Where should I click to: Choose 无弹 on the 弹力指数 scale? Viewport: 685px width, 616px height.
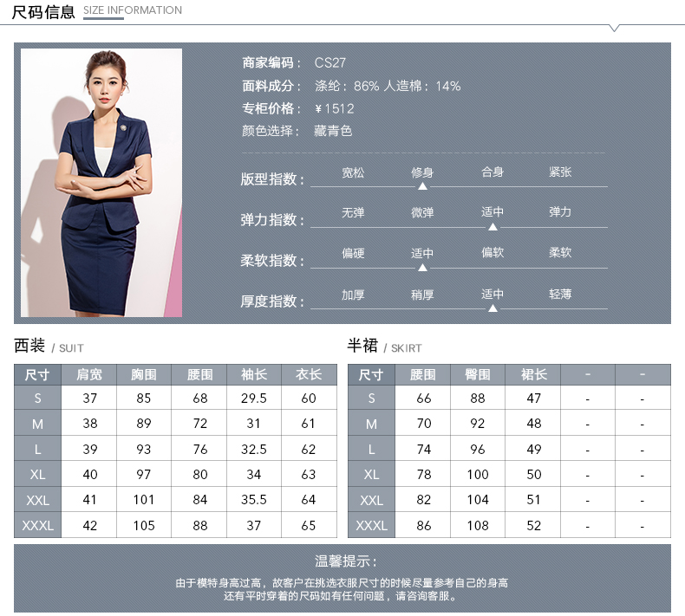tap(353, 212)
